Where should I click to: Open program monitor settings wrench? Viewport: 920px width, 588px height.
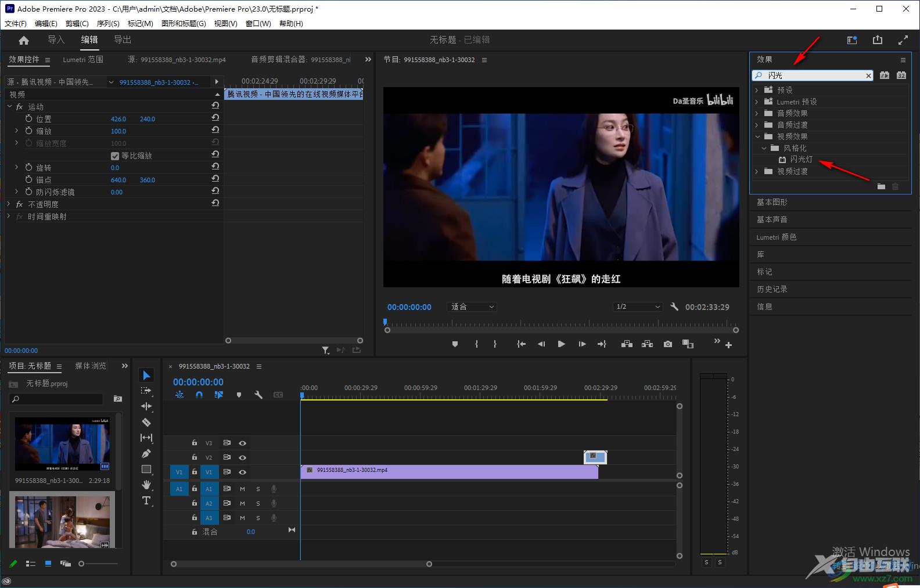coord(674,306)
